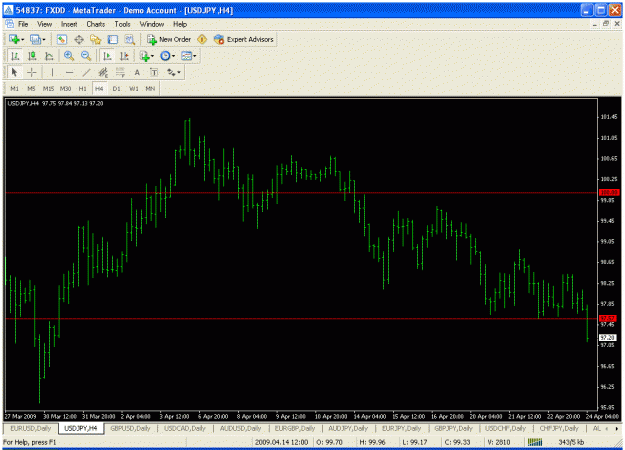Image resolution: width=625 pixels, height=450 pixels.
Task: Switch to M15 timeframe
Action: pos(48,88)
